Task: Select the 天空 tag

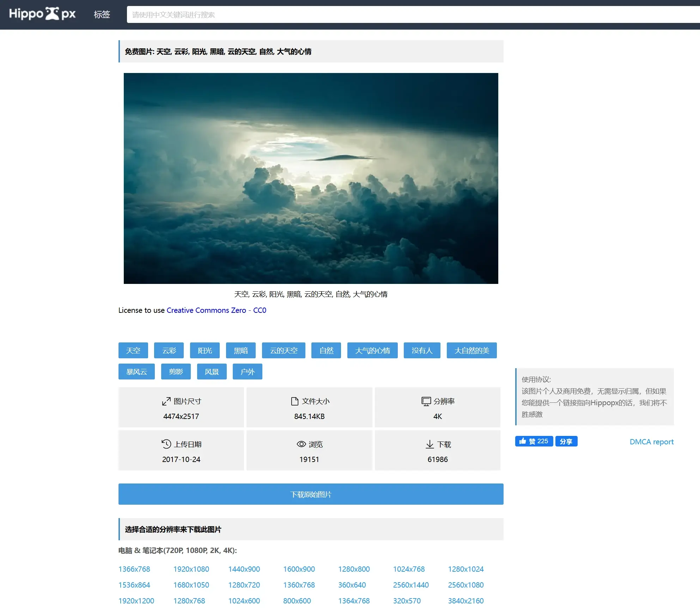Action: point(133,350)
